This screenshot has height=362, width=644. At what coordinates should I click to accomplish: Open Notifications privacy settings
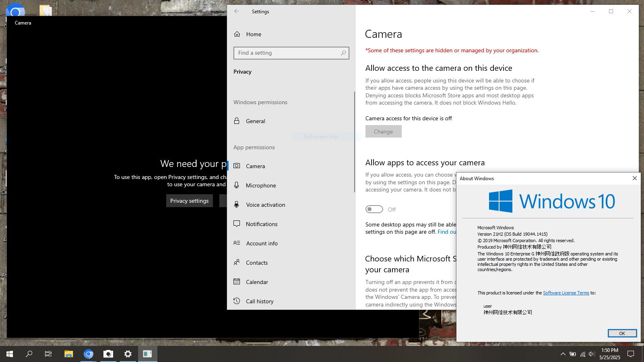pos(291,224)
